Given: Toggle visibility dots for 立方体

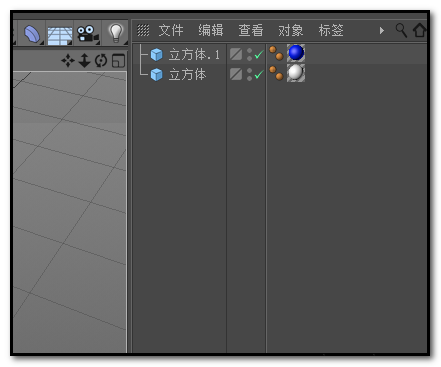Looking at the screenshot, I should 249,74.
